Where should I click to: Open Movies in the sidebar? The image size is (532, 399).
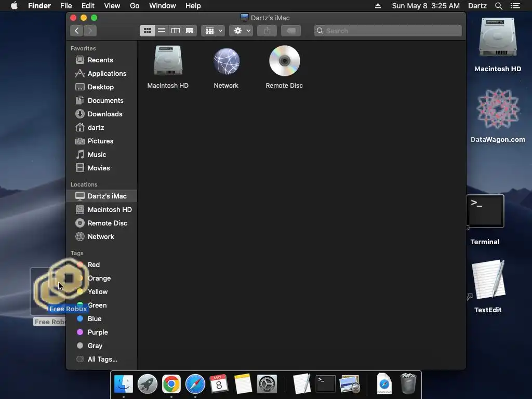[102, 168]
